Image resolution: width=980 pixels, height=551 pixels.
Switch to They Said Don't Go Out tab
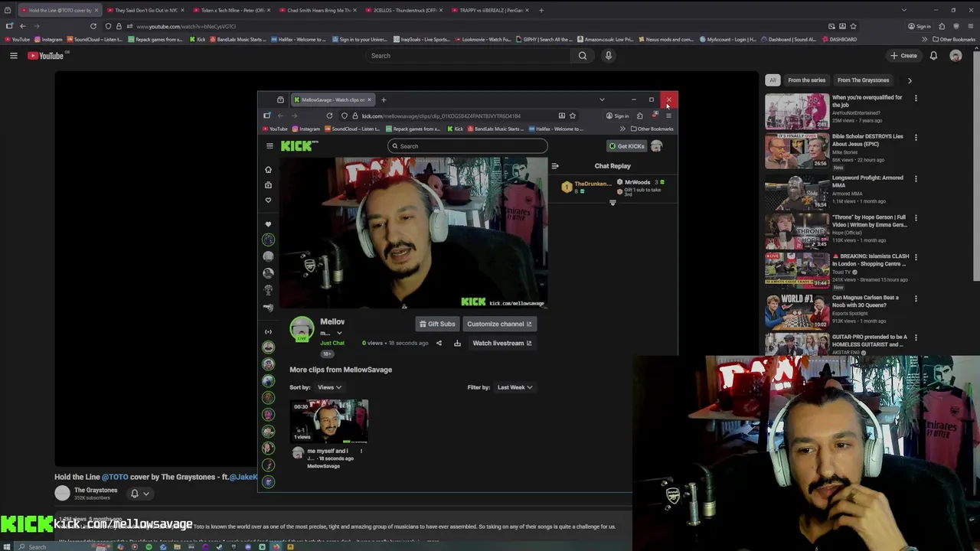(146, 11)
